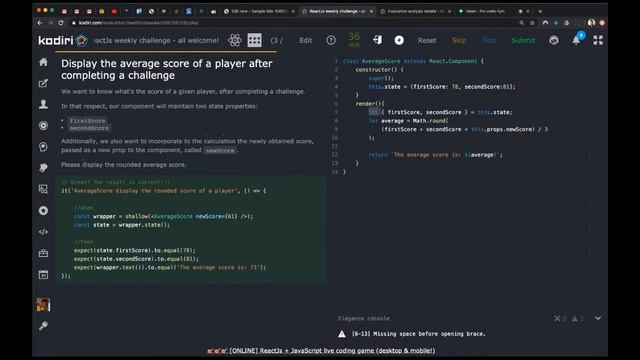
Task: Click the 'newScore' highlighted word in description
Action: coord(220,150)
